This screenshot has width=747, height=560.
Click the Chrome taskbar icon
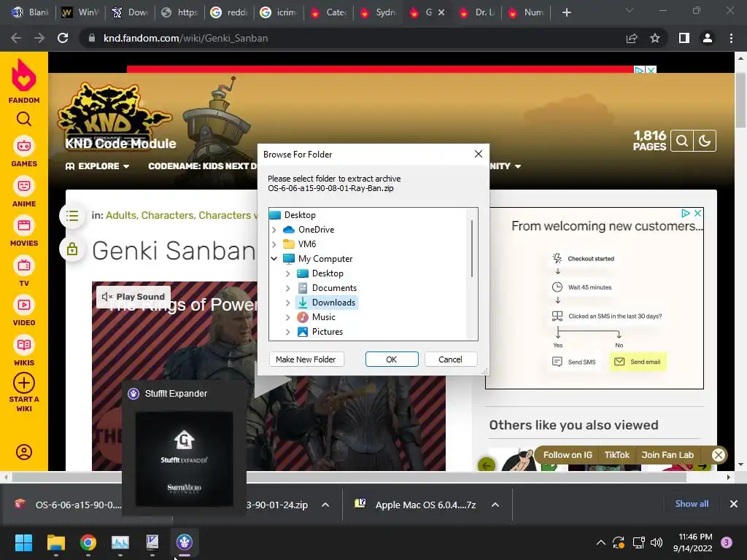coord(88,542)
